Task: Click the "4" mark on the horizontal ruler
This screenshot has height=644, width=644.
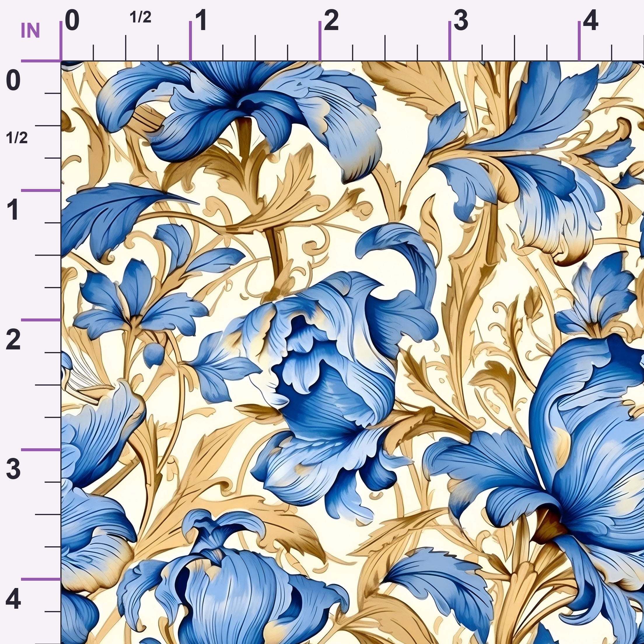Action: pos(590,20)
